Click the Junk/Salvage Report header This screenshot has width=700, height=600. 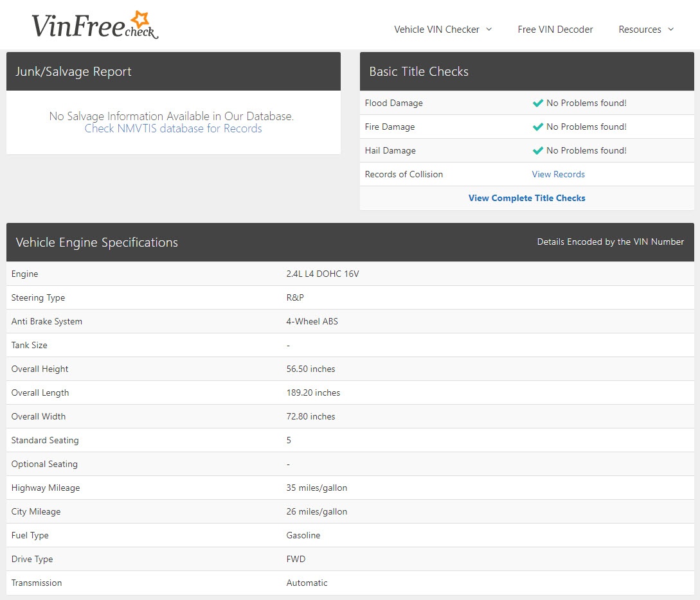pyautogui.click(x=73, y=71)
